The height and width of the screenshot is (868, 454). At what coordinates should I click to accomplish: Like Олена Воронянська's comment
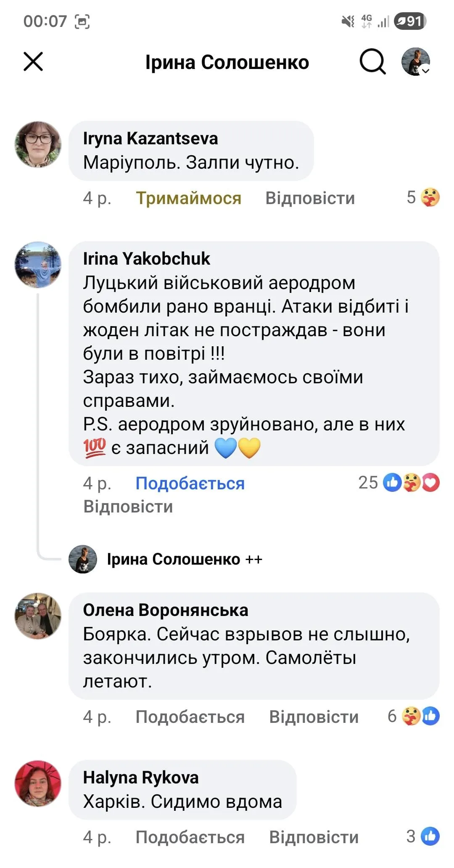pyautogui.click(x=190, y=717)
